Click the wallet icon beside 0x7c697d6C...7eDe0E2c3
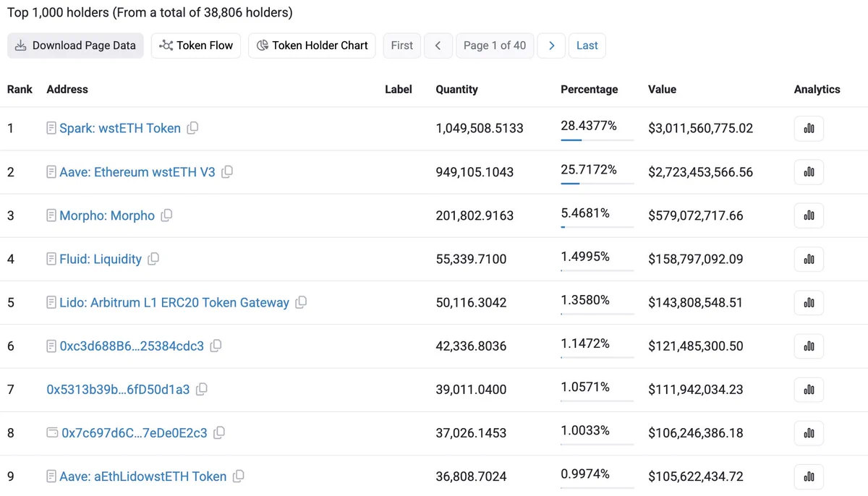868x496 pixels. coord(52,432)
